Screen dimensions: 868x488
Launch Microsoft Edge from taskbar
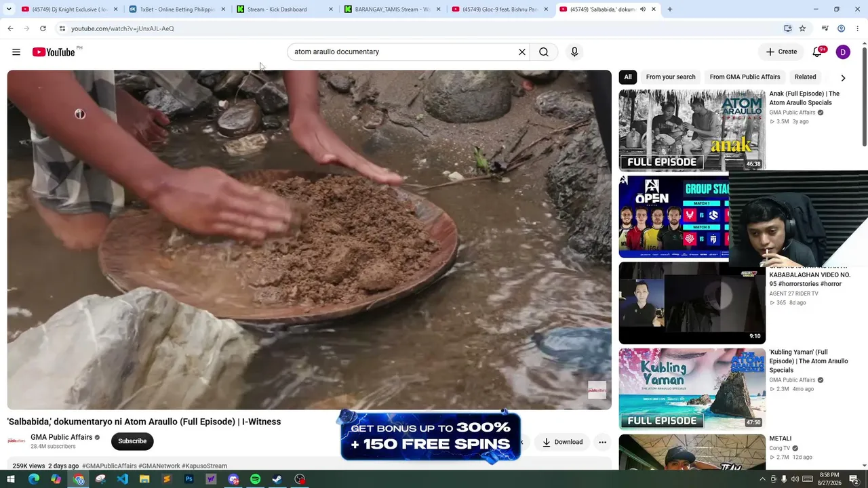coord(33,479)
